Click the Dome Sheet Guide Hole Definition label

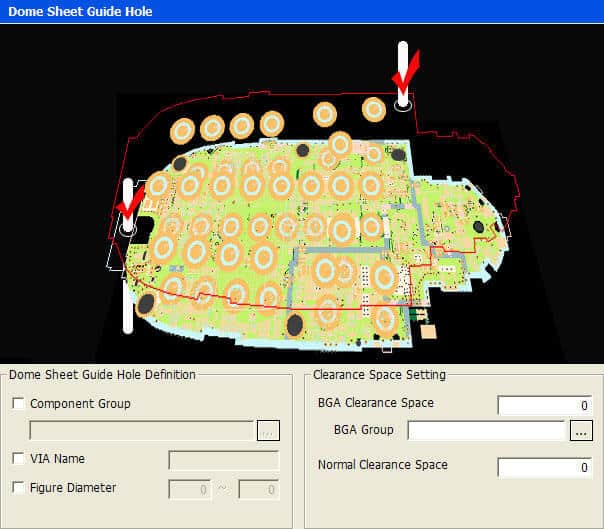(102, 374)
